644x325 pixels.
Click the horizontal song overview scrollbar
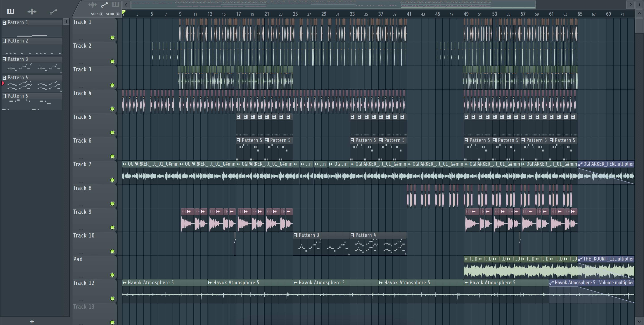pos(333,4)
